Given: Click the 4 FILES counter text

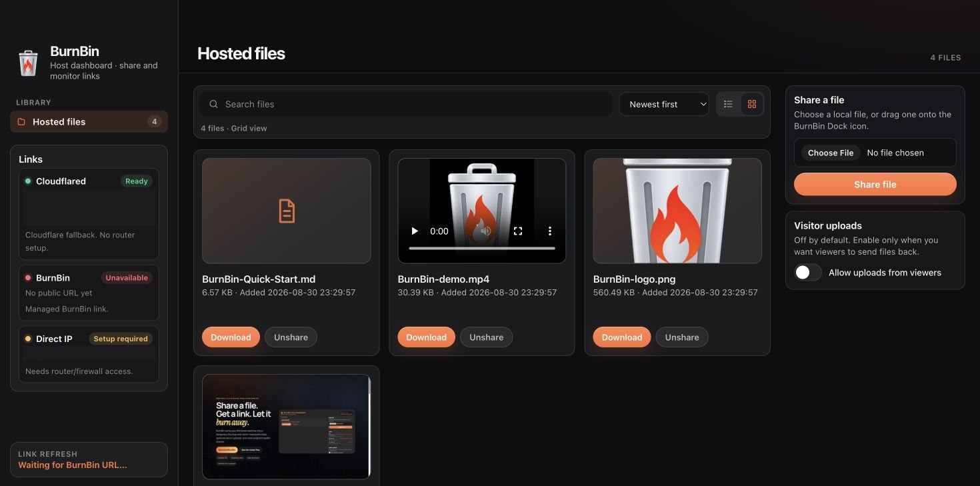Looking at the screenshot, I should click(x=946, y=58).
